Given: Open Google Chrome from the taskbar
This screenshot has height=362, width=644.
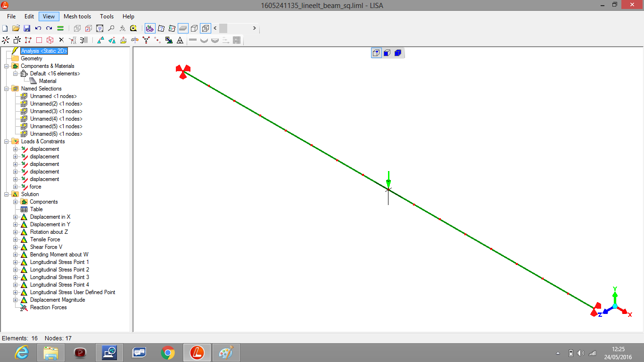Looking at the screenshot, I should pos(167,352).
